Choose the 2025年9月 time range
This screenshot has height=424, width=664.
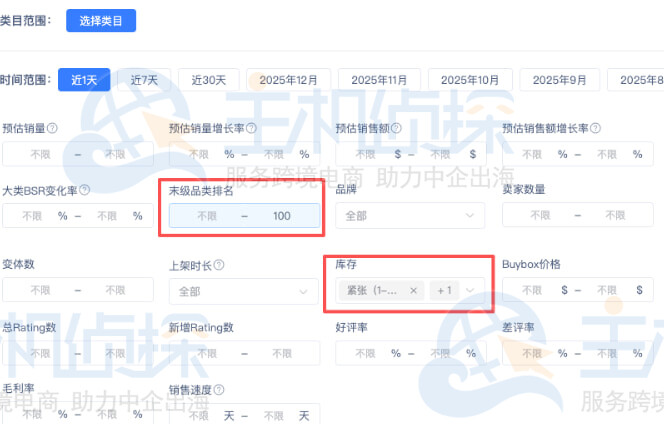pos(559,80)
